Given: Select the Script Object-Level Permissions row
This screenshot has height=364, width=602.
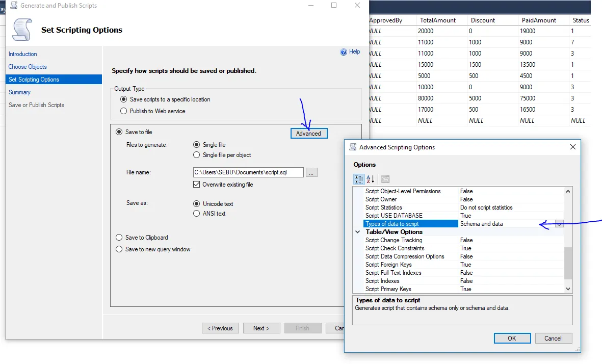Looking at the screenshot, I should (463, 191).
